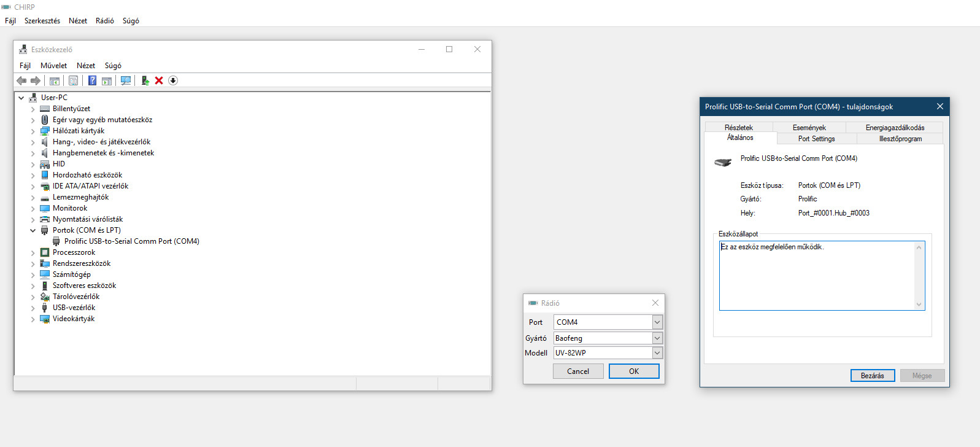Click the Update driver icon with green arrow
The height and width of the screenshot is (447, 980).
145,80
